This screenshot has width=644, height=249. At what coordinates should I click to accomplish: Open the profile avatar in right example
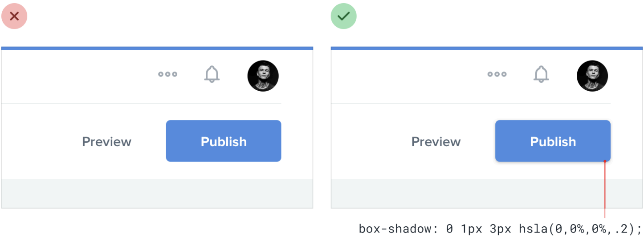coord(592,76)
